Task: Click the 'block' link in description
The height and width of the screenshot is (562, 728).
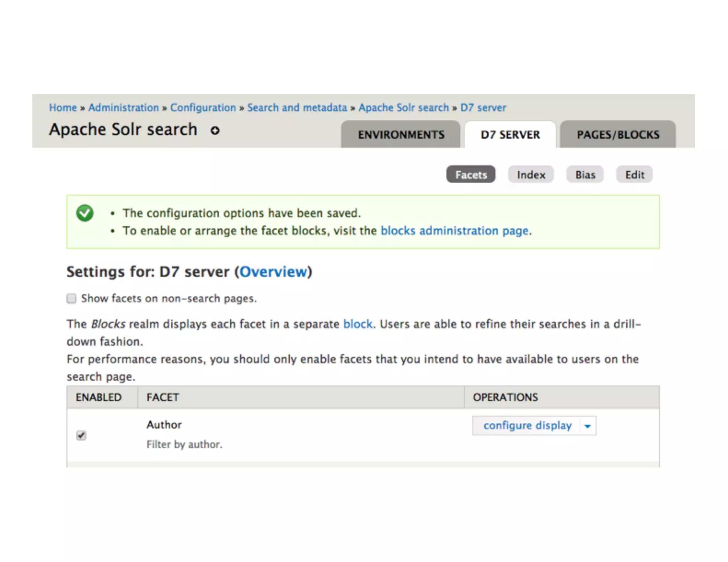Action: click(x=358, y=324)
